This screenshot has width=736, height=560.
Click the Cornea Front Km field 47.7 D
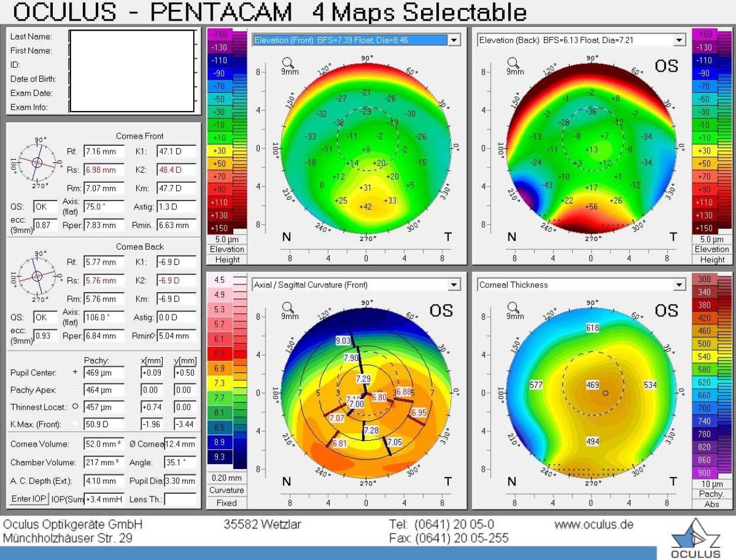tap(176, 189)
